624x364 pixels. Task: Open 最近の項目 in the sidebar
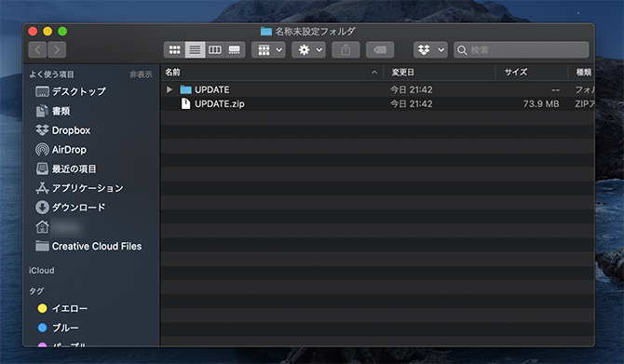(66, 169)
